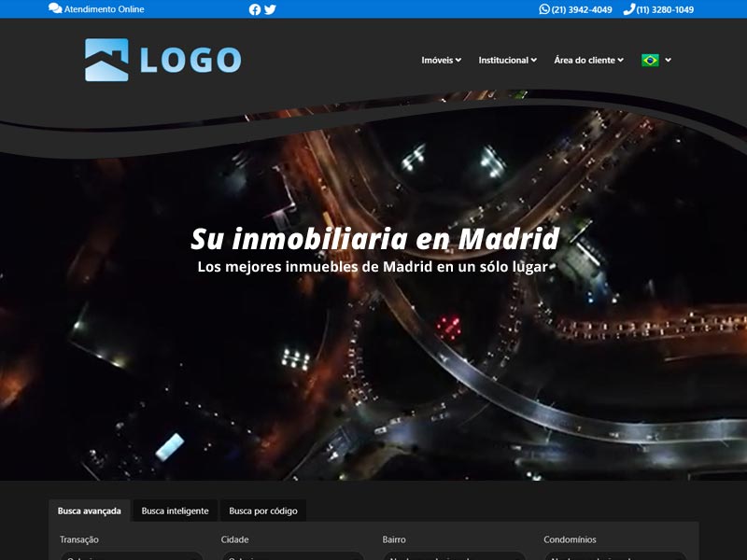Open the Área do cliente menu
Viewport: 747px width, 560px height.
tap(589, 60)
